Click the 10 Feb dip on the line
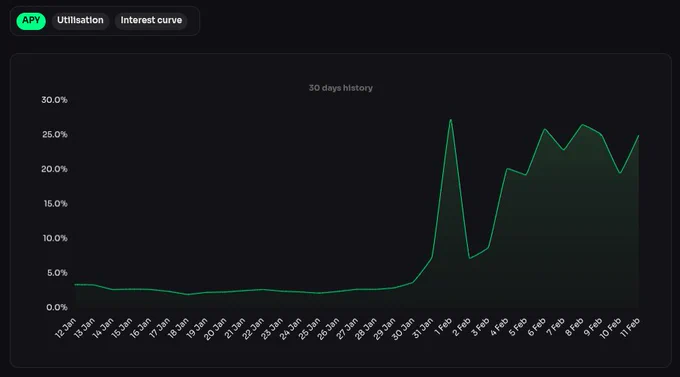The width and height of the screenshot is (680, 377). (620, 173)
